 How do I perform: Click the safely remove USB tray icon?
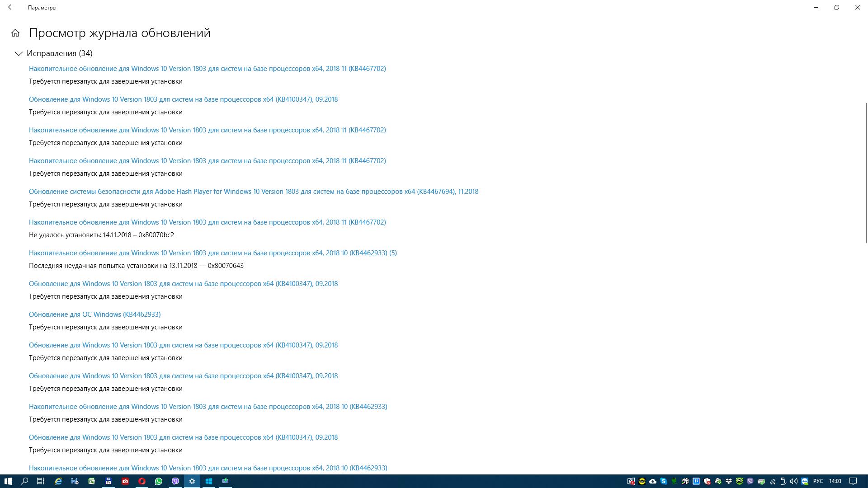pos(783,481)
